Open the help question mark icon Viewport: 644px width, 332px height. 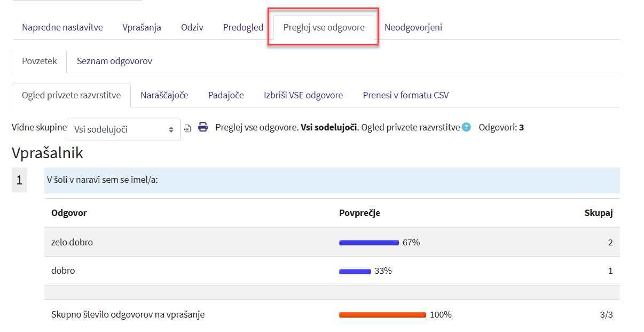(x=466, y=127)
